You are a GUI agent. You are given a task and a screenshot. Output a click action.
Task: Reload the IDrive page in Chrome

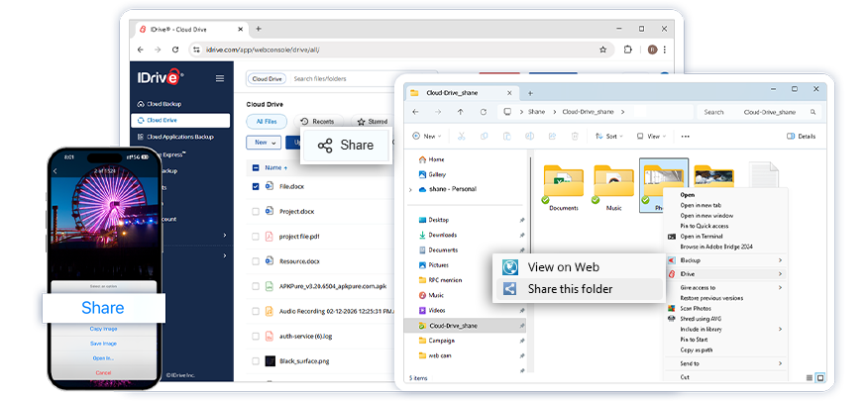[x=175, y=50]
